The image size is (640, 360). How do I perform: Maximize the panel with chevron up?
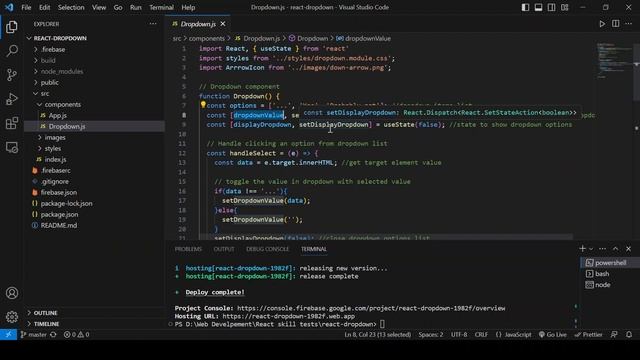[616, 249]
